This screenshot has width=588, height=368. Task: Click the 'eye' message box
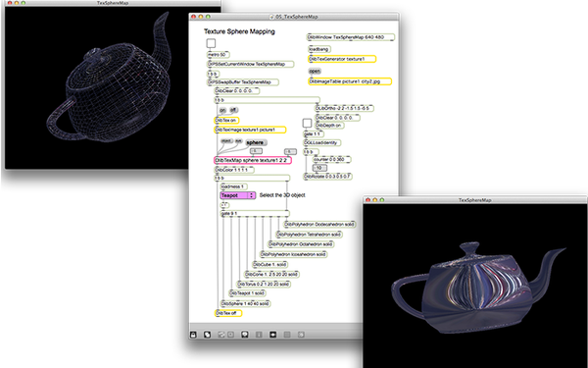point(238,140)
